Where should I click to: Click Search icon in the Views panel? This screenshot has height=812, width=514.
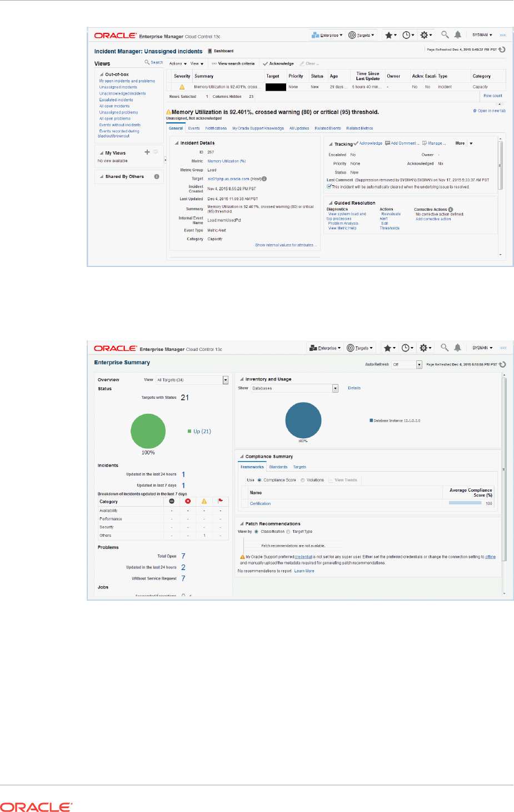tap(147, 62)
